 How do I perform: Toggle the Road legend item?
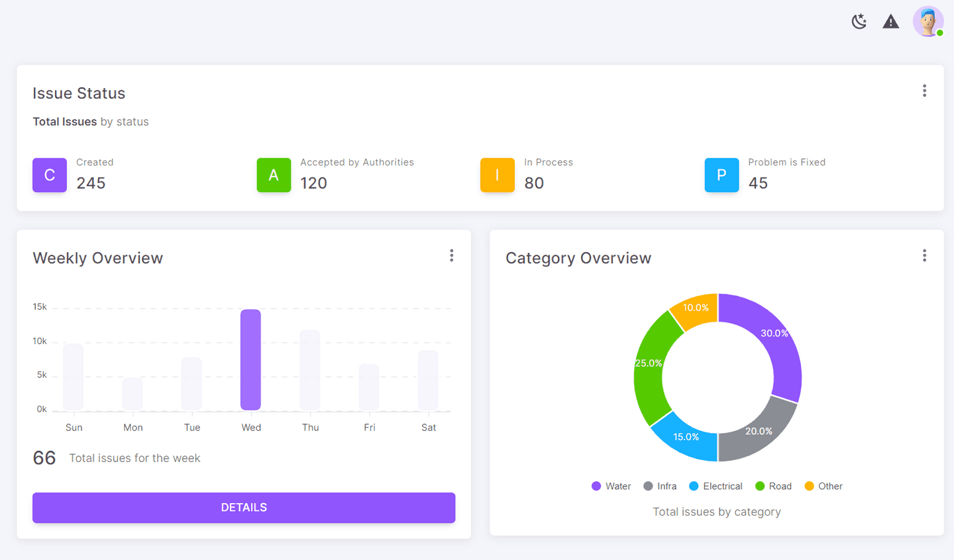[773, 486]
